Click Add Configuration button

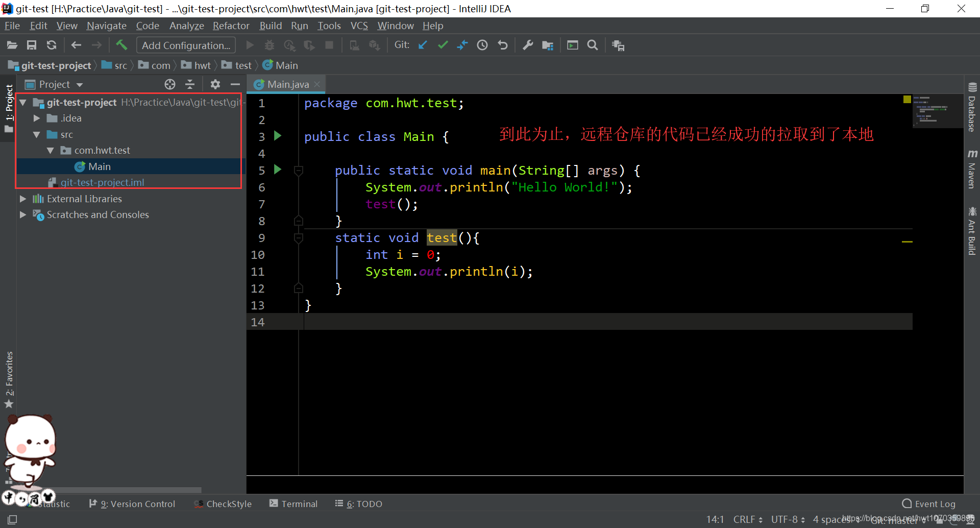tap(186, 45)
